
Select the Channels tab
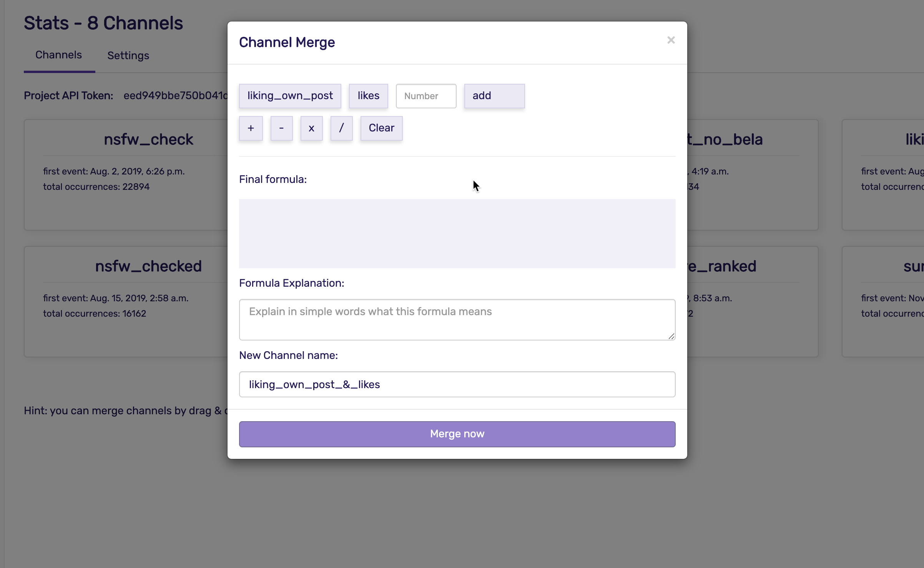point(59,55)
